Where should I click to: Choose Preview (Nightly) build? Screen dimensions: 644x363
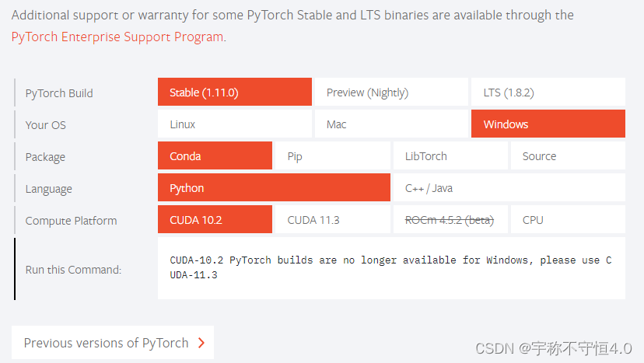click(390, 92)
